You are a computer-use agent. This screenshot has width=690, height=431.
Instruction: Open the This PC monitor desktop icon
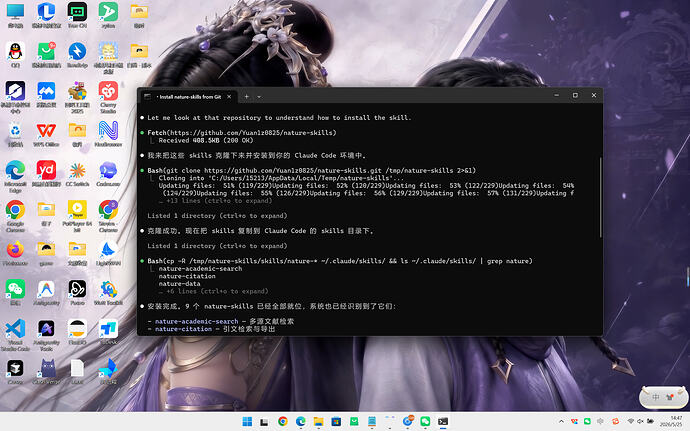click(15, 12)
